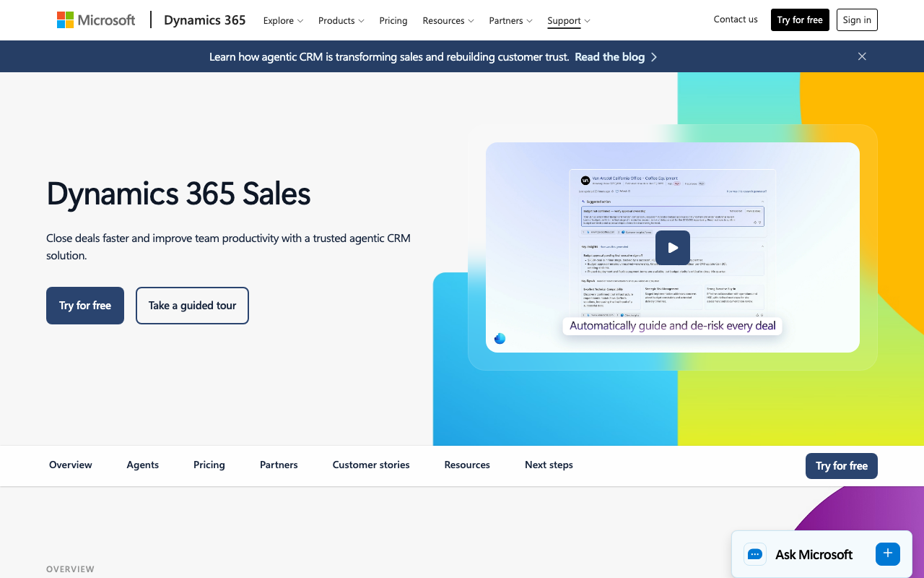Click the Sign in button
Image resolution: width=924 pixels, height=578 pixels.
(x=857, y=20)
